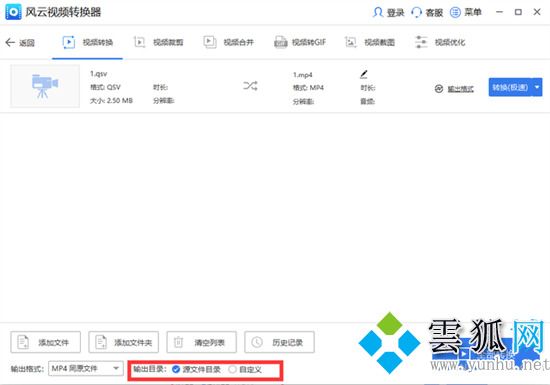Click the 输出格式 refresh icon

click(x=439, y=89)
